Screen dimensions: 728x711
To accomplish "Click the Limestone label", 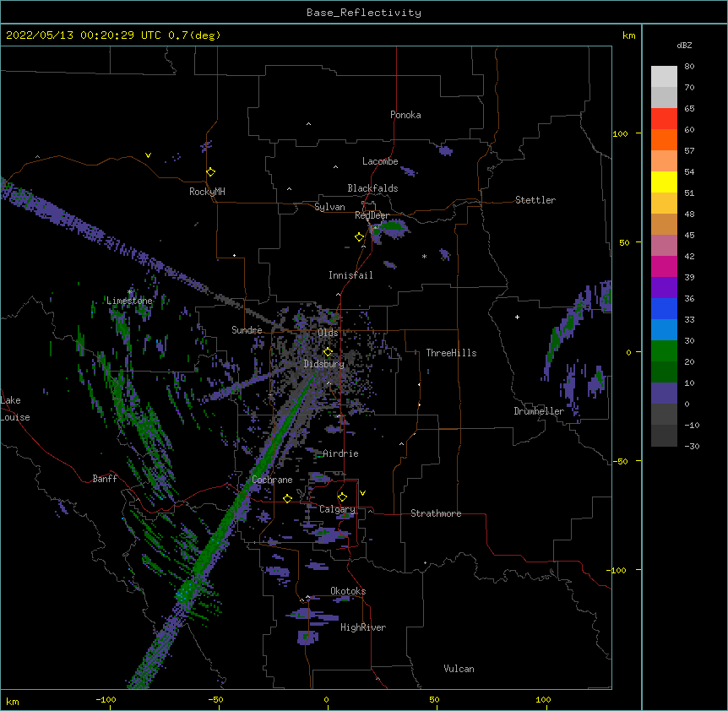I will tap(129, 301).
